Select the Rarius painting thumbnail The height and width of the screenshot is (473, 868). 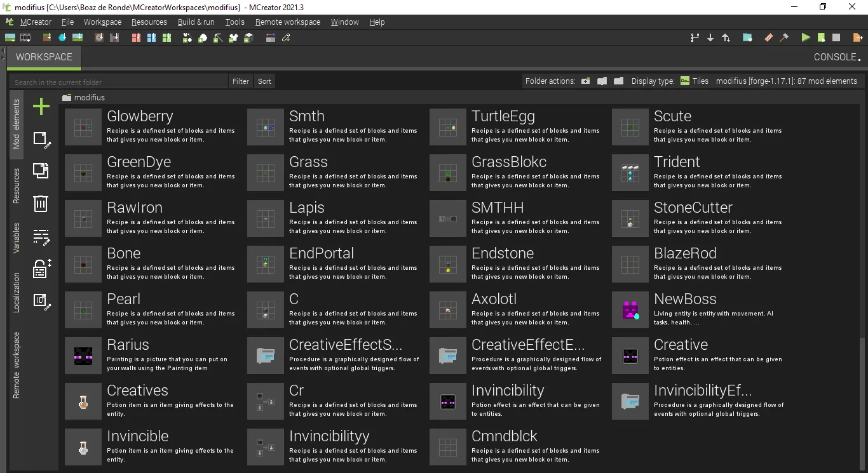point(83,356)
